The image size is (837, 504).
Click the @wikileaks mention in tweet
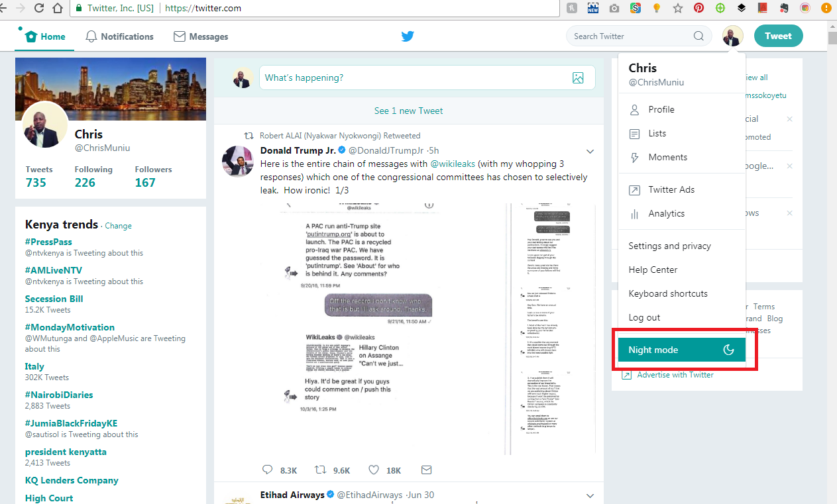pyautogui.click(x=453, y=164)
